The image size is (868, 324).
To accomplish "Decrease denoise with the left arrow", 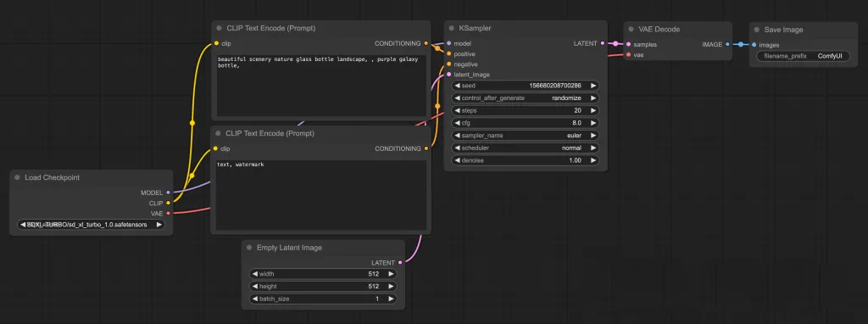I will (457, 160).
